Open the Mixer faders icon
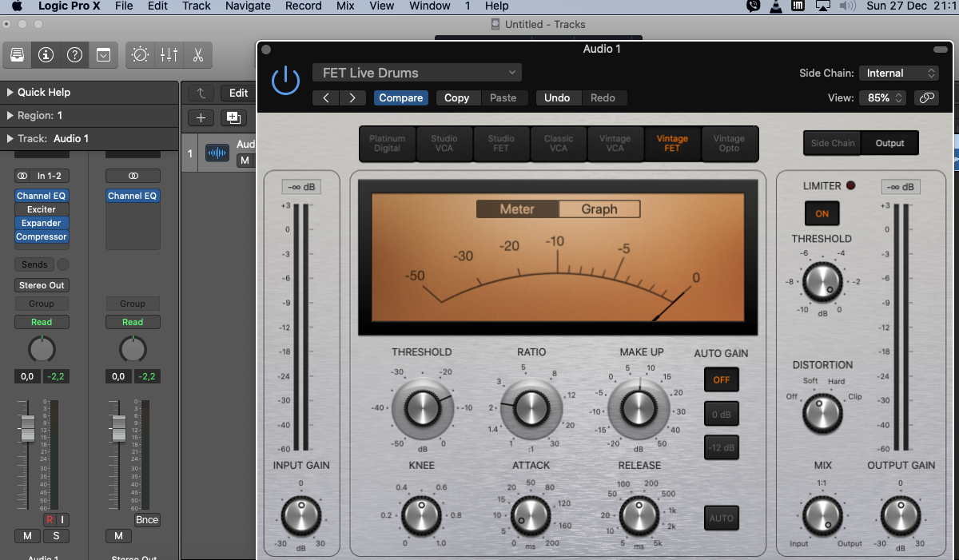Image resolution: width=959 pixels, height=560 pixels. 169,55
